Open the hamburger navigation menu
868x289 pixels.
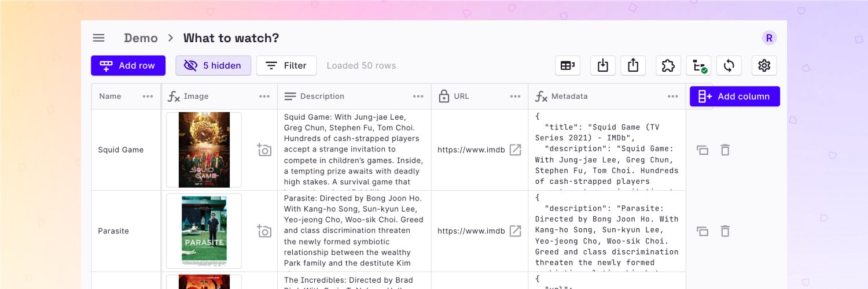tap(99, 38)
